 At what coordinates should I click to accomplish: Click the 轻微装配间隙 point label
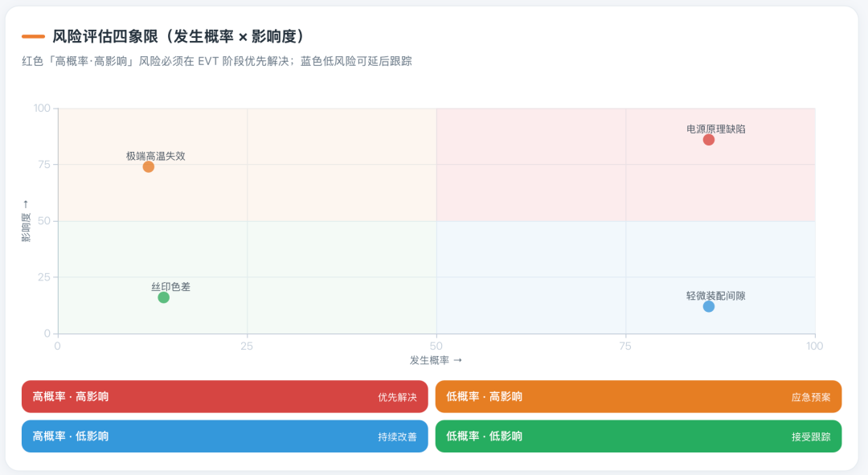pyautogui.click(x=716, y=296)
